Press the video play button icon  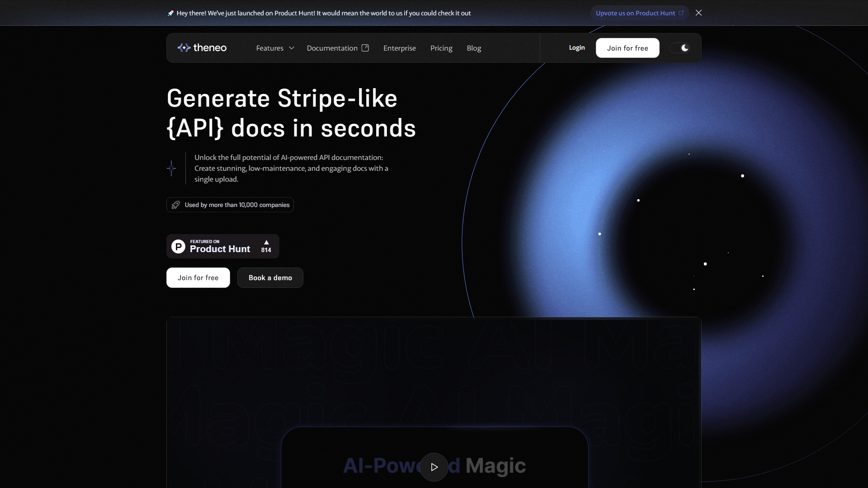coord(434,467)
